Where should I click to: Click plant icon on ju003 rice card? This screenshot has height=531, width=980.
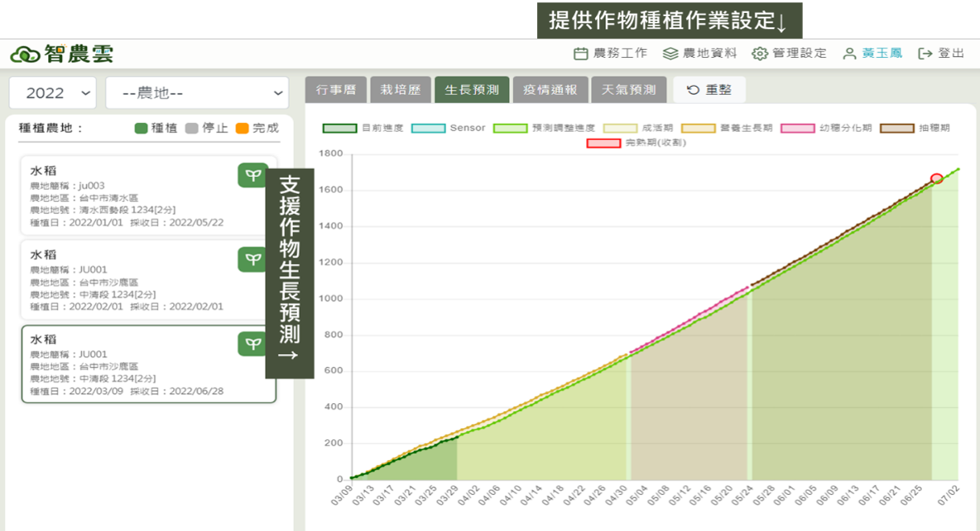coord(253,175)
